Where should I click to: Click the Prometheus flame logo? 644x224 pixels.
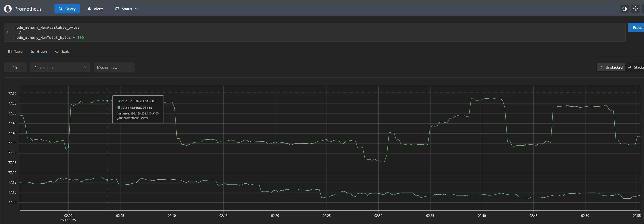[x=8, y=9]
